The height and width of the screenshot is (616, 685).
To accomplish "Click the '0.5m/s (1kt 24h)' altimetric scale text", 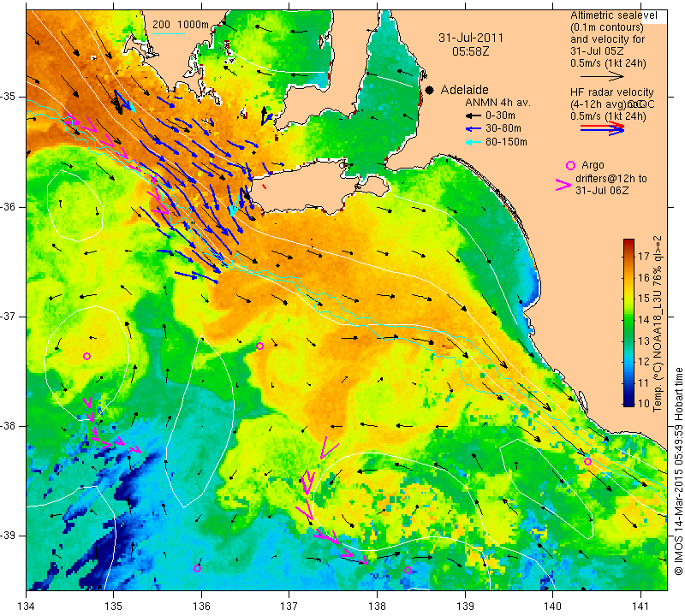I will pos(608,63).
